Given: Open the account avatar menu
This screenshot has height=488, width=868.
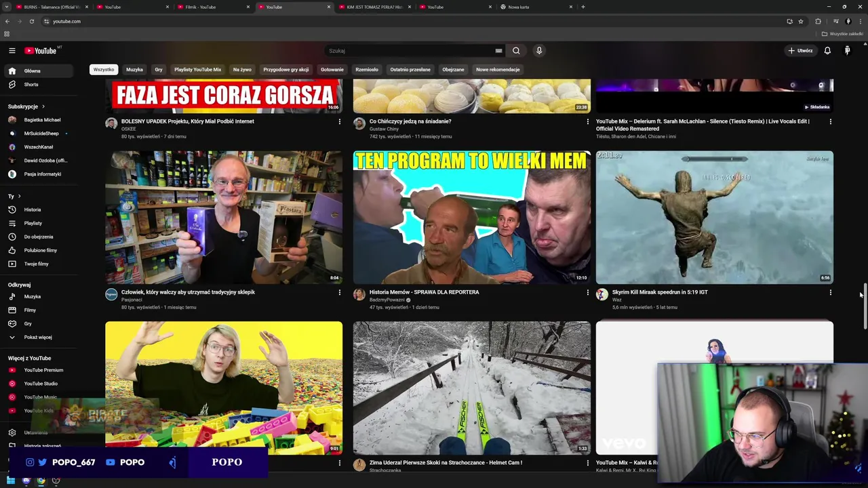Looking at the screenshot, I should [x=847, y=51].
